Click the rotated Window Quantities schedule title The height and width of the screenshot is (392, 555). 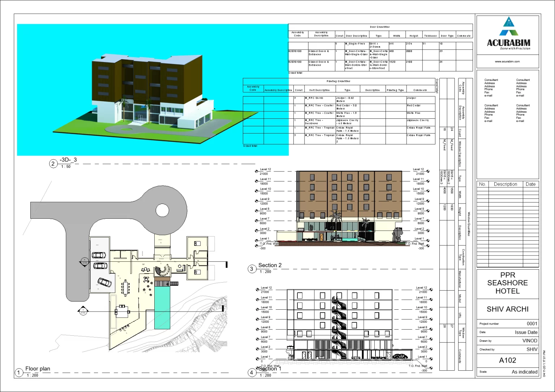469,224
